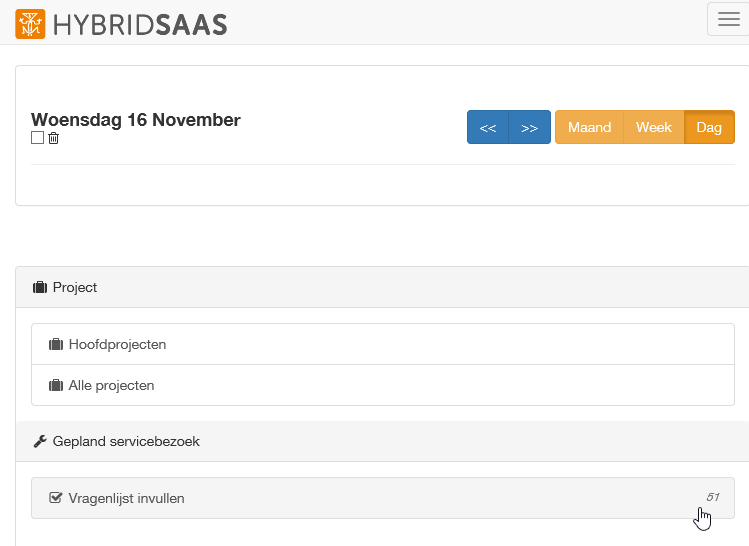Open the Hoofdprojecten list item

(382, 345)
